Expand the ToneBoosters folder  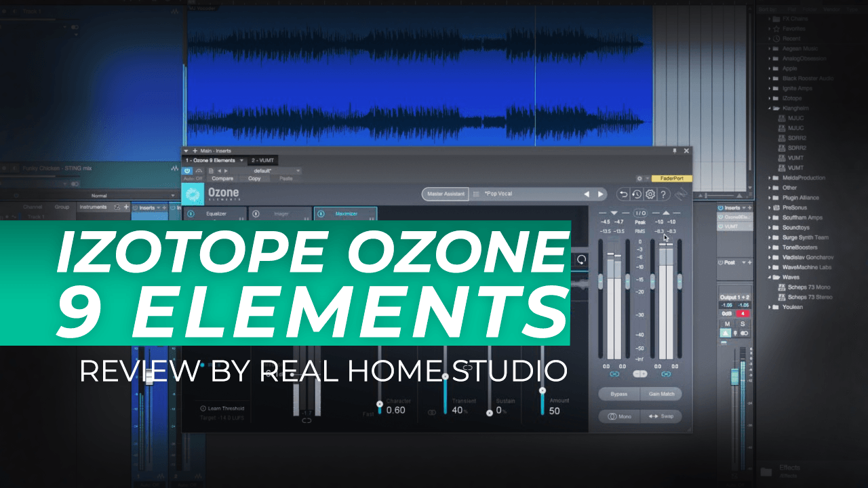pos(771,247)
